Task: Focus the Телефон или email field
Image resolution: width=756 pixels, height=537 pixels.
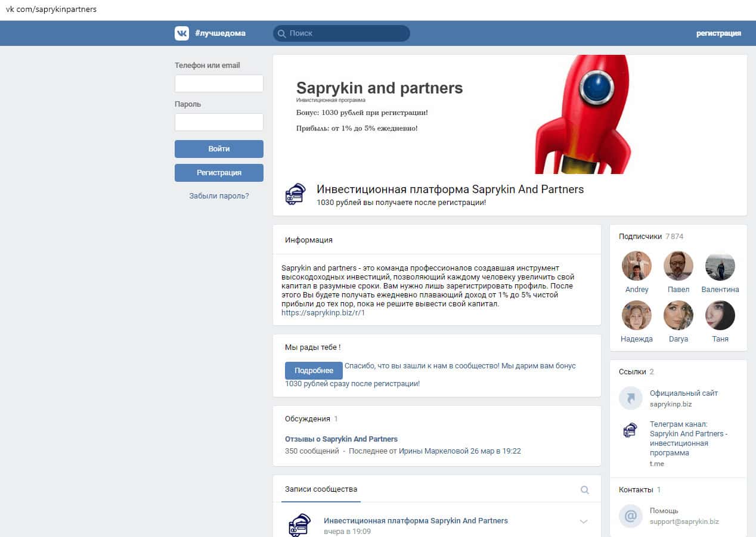Action: point(219,83)
